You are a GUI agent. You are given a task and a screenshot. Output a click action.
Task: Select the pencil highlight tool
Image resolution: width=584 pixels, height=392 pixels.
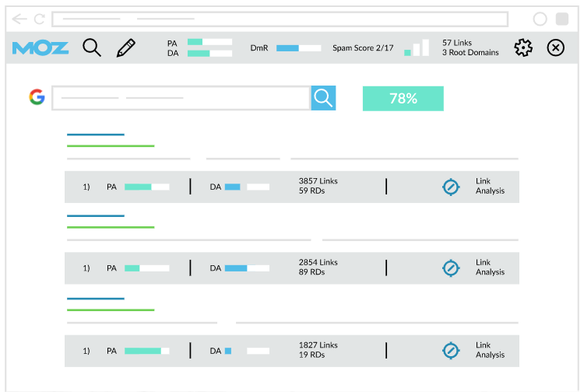(x=125, y=48)
